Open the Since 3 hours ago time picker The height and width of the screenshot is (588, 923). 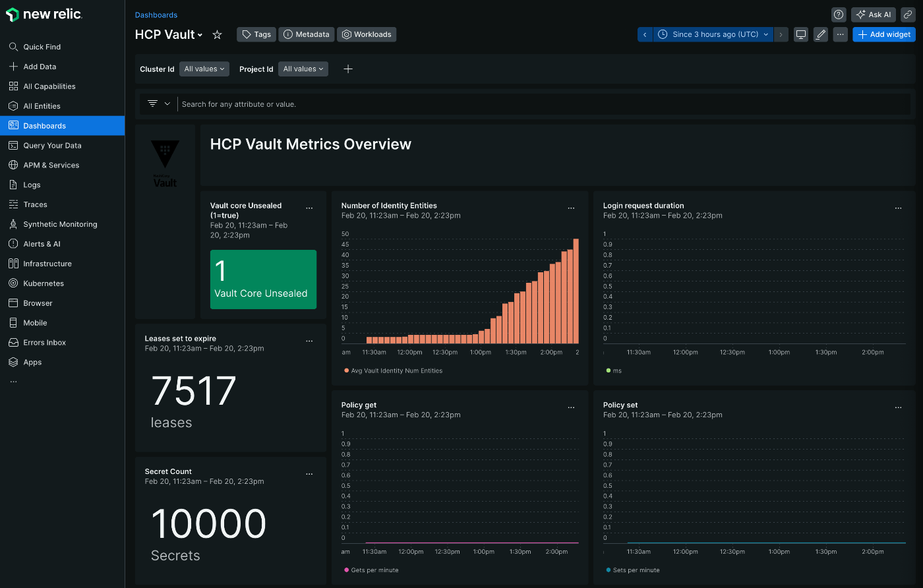click(x=713, y=34)
